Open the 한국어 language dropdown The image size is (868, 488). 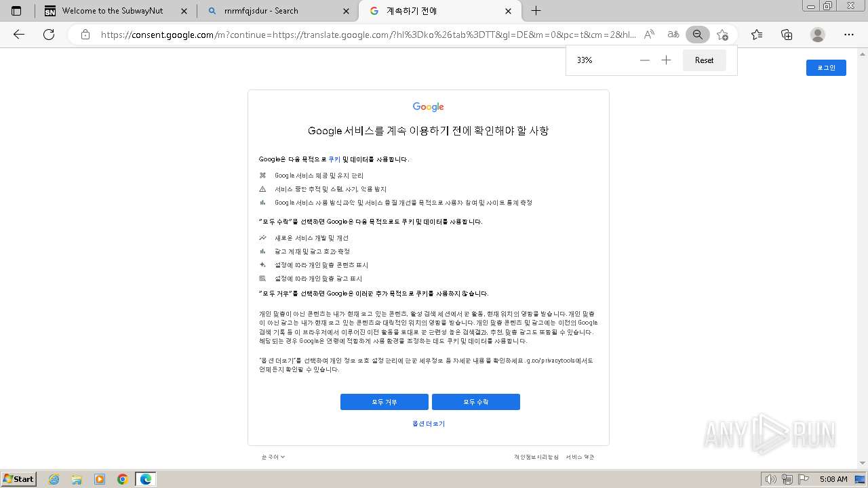pos(273,457)
